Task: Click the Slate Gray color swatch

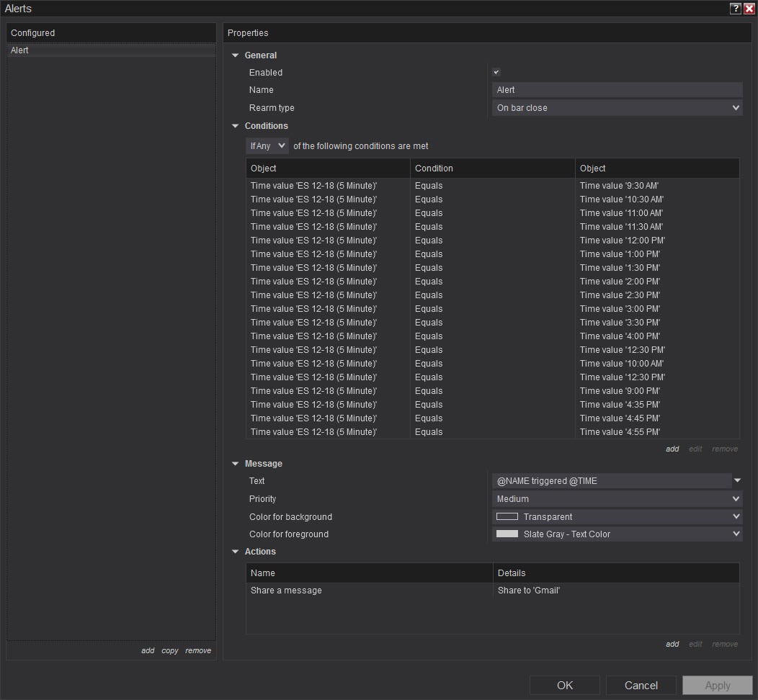Action: (507, 534)
